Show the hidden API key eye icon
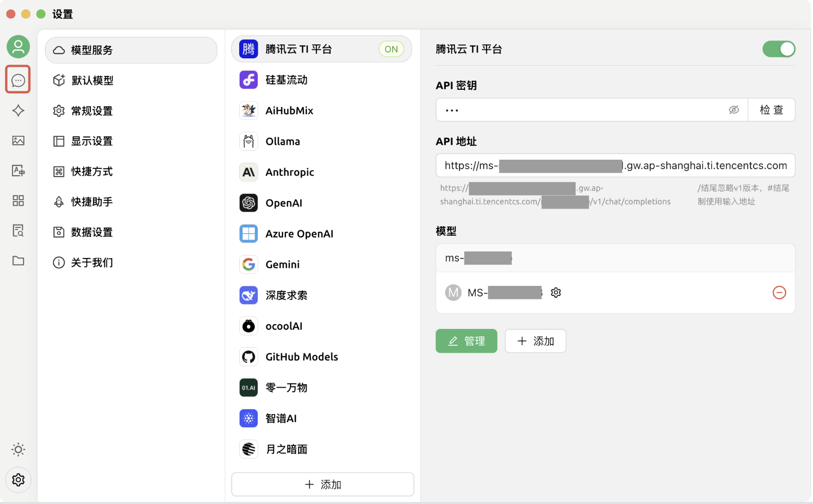This screenshot has height=504, width=813. (x=734, y=110)
